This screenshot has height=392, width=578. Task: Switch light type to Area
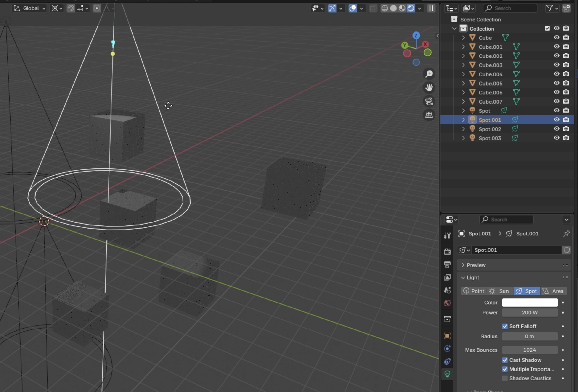(553, 291)
